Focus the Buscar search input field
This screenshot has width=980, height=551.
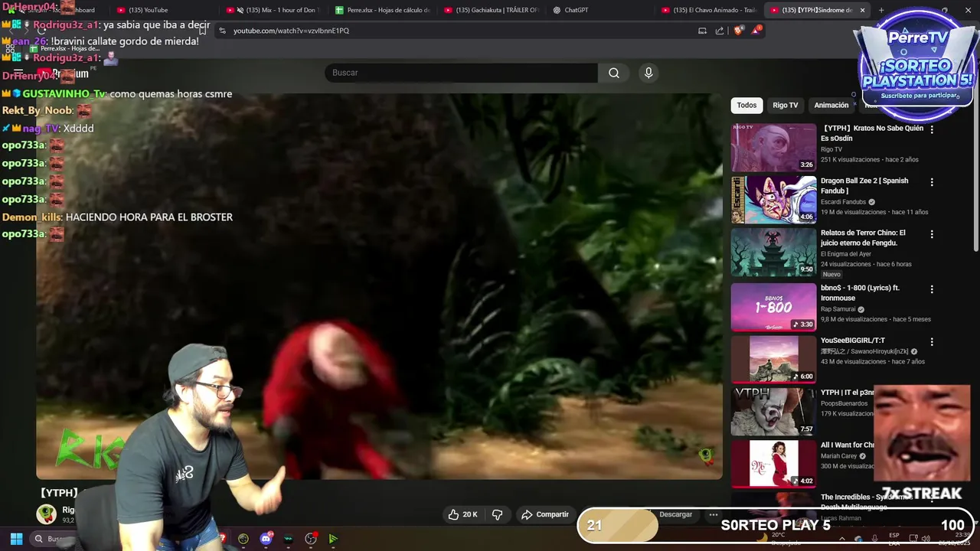[461, 73]
